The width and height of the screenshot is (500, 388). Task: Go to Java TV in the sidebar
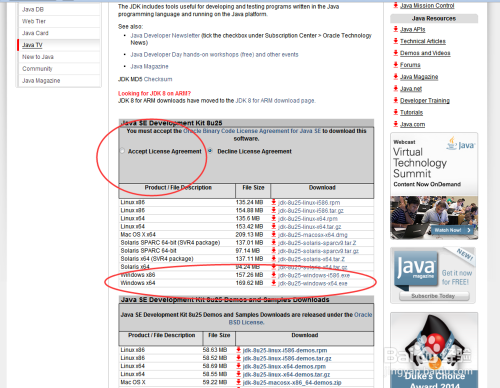click(32, 45)
